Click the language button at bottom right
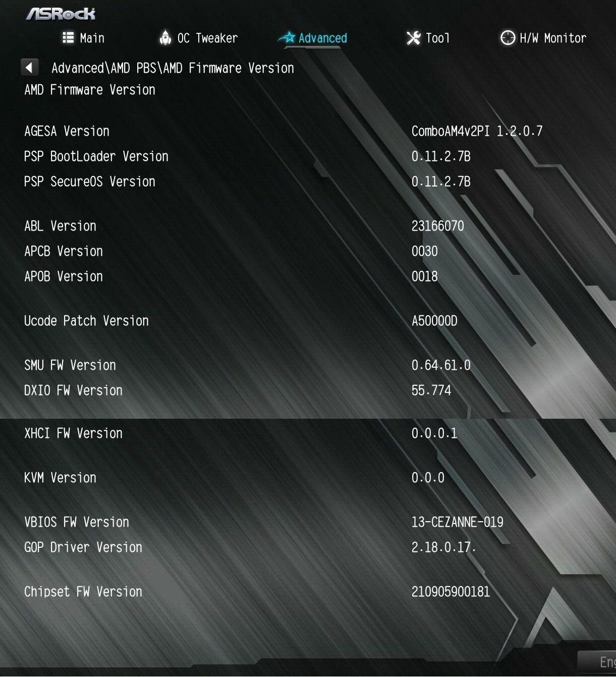616x677 pixels. [x=597, y=662]
